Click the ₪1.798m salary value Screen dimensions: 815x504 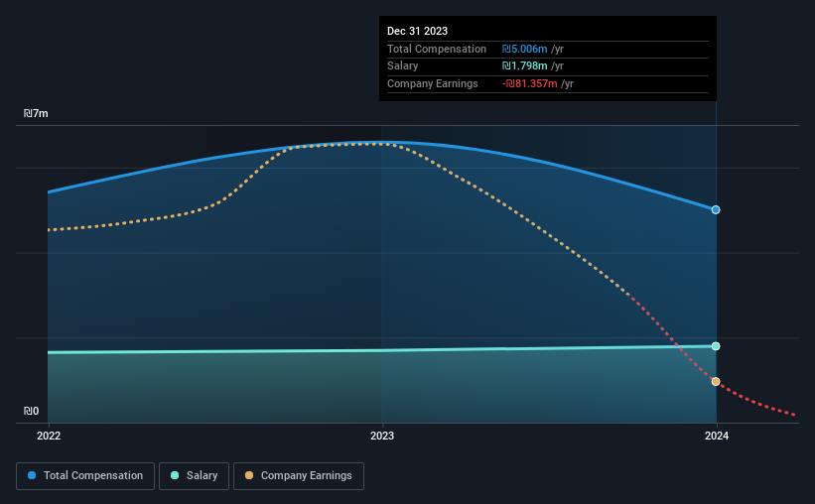(x=524, y=66)
